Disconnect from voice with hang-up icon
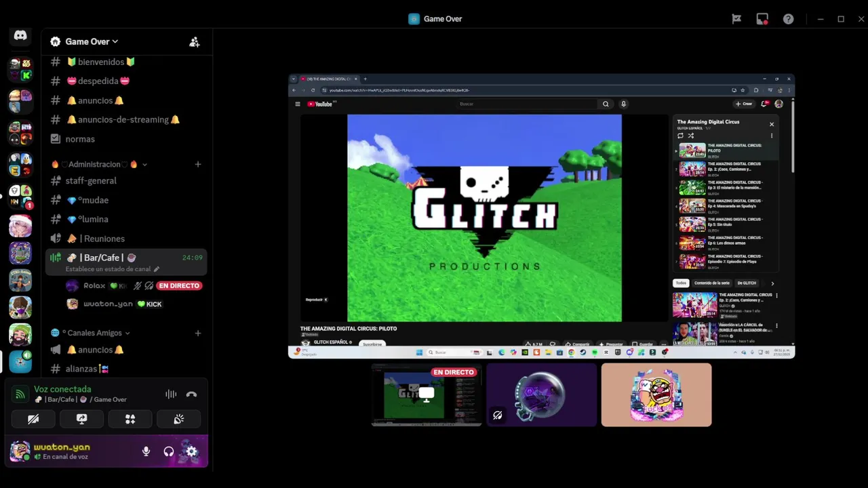868x488 pixels. 191,394
